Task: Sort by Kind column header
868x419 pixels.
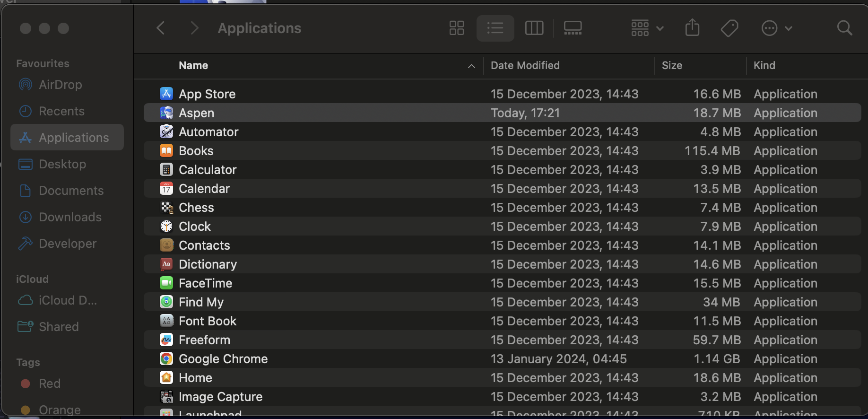Action: click(764, 65)
